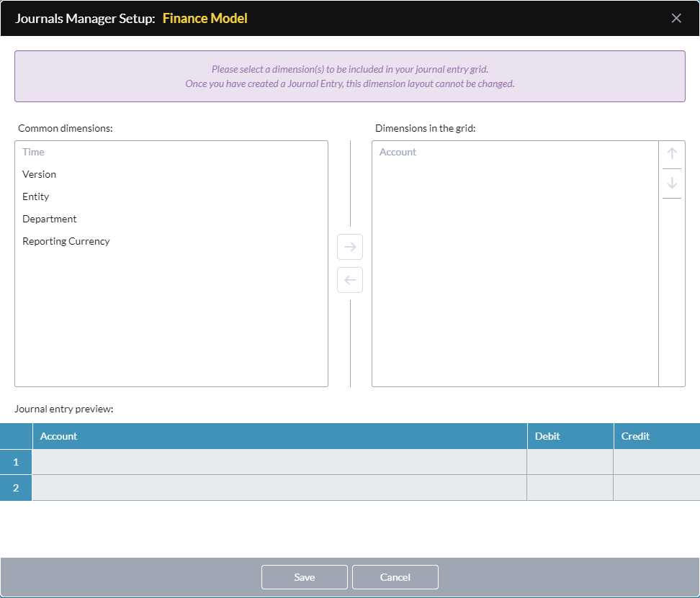Click Account cell in preview row 1

pyautogui.click(x=279, y=462)
